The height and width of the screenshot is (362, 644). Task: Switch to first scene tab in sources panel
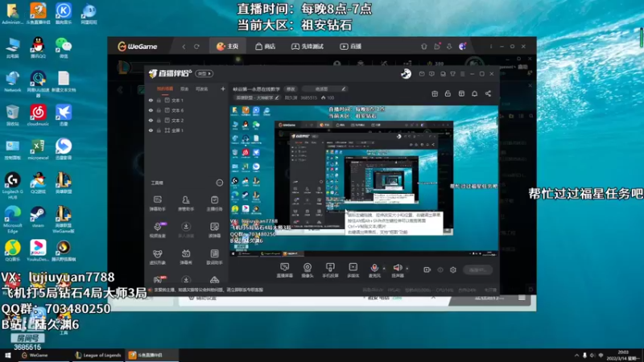(x=165, y=88)
